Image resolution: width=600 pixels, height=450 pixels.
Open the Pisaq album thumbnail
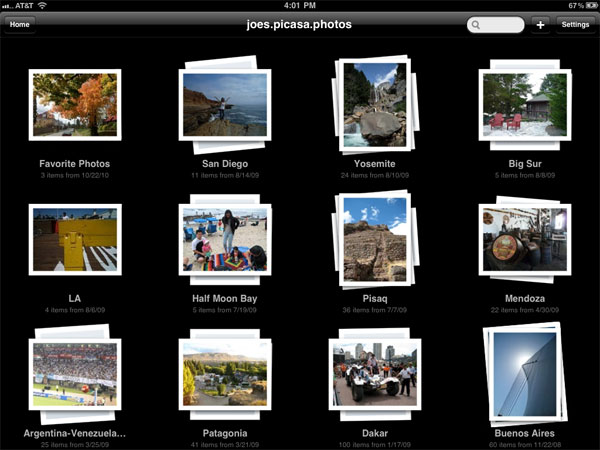point(375,240)
